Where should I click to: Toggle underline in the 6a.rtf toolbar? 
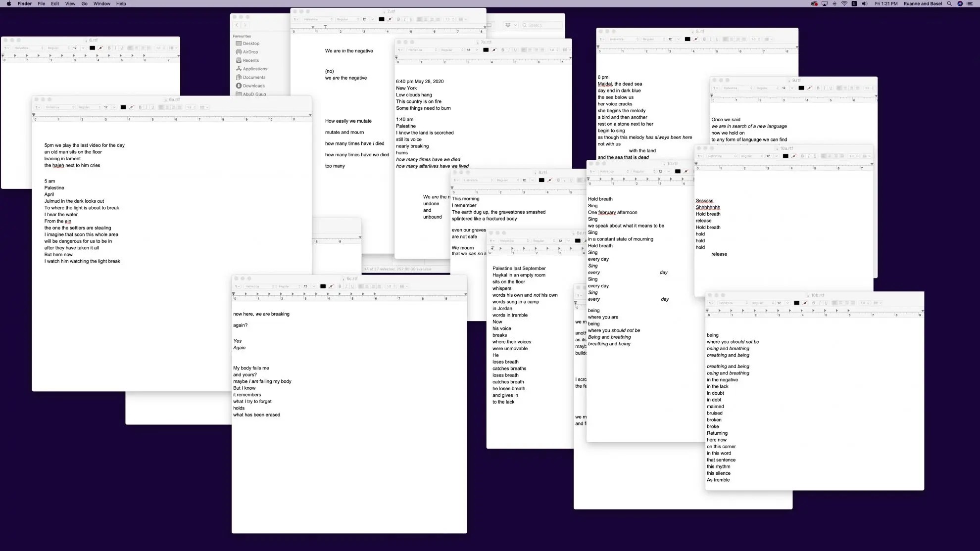pos(152,107)
